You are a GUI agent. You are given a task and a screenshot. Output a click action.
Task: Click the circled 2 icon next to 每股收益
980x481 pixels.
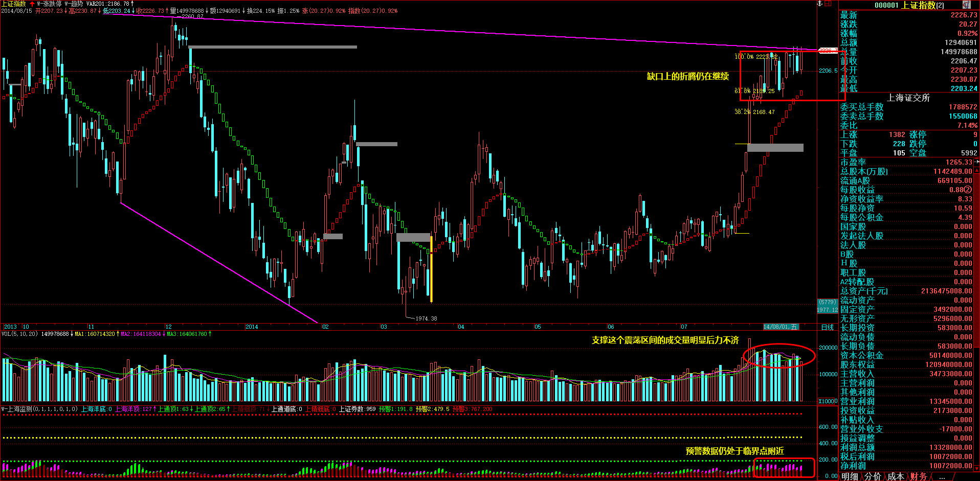click(x=967, y=190)
